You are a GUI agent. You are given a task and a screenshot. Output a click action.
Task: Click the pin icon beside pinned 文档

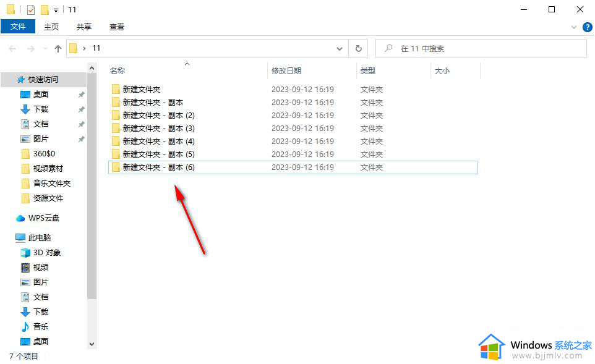coord(81,124)
